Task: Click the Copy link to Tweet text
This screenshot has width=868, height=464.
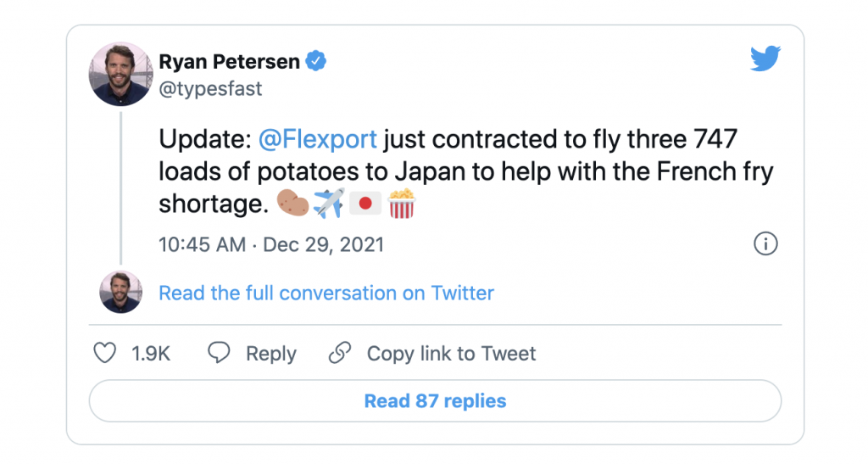Action: pos(451,354)
